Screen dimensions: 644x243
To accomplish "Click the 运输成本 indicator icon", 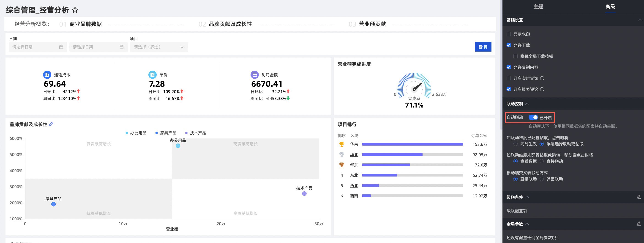I will [x=47, y=75].
